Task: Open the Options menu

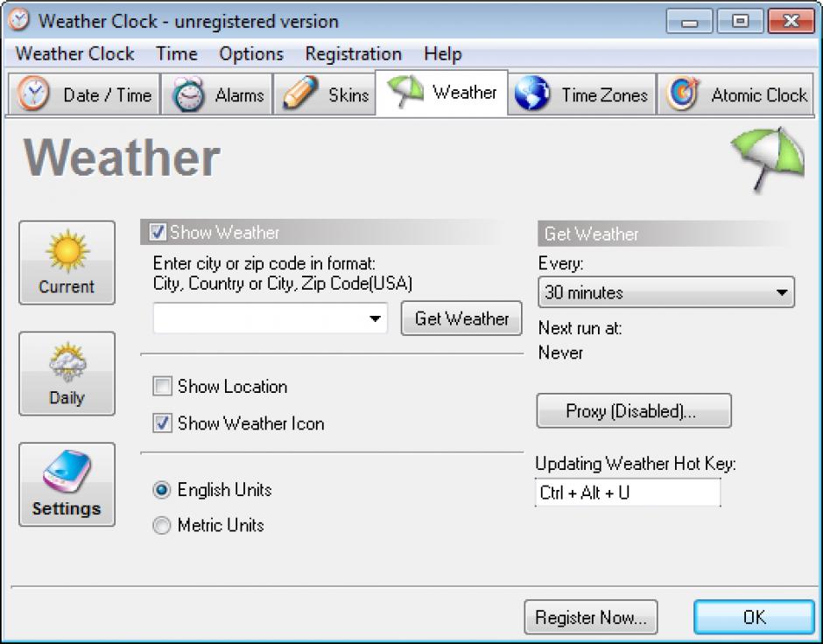Action: pos(251,53)
